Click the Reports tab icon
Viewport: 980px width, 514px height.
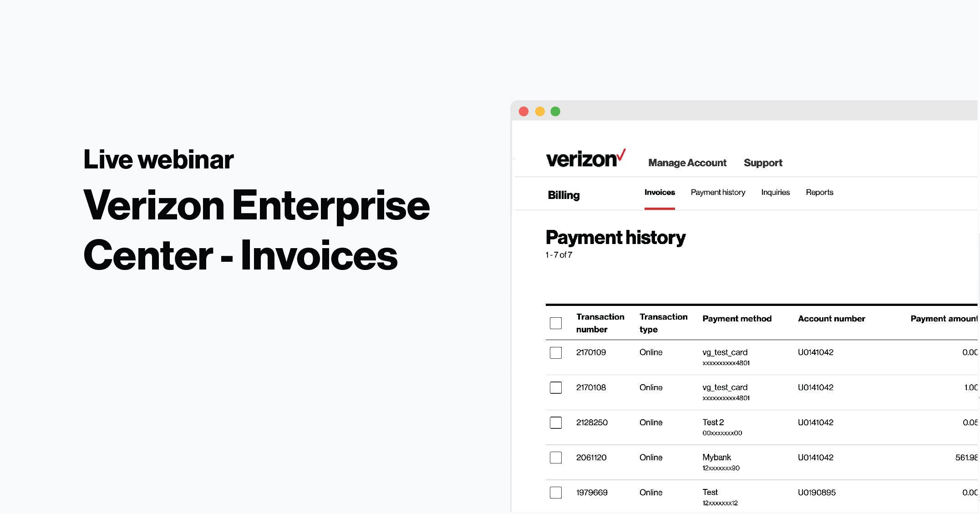pos(818,193)
